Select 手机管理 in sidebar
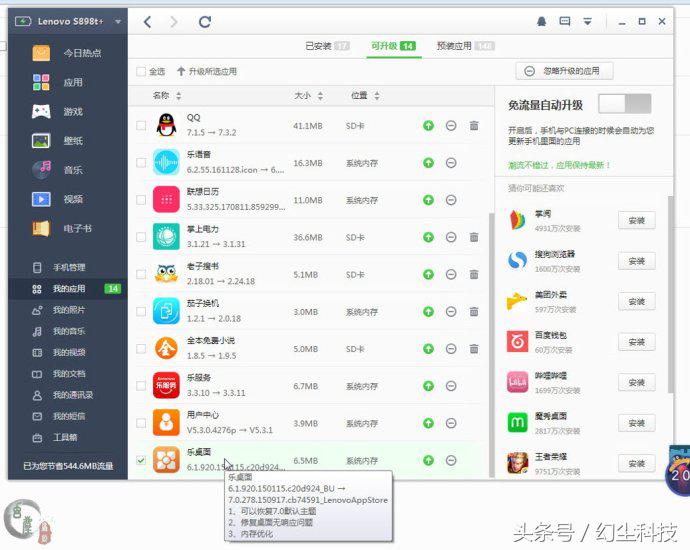Viewport: 690px width, 550px height. point(68,267)
